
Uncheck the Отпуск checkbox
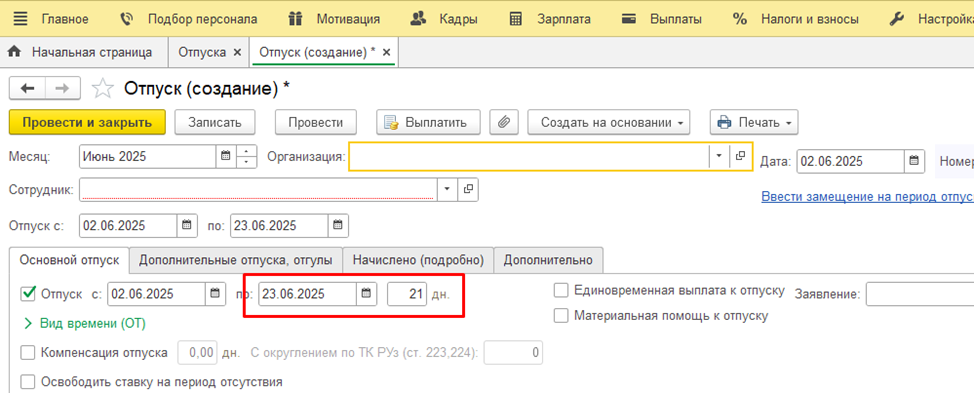tap(28, 294)
